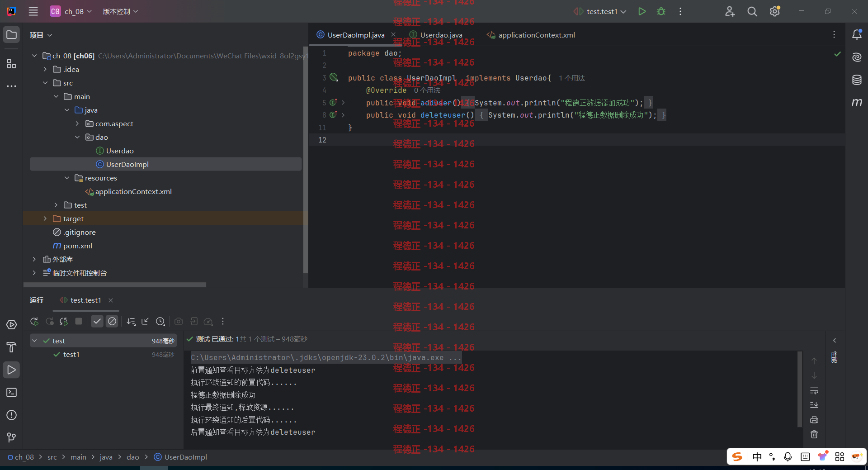Open IDE settings gear
Image resolution: width=868 pixels, height=470 pixels.
coord(775,11)
